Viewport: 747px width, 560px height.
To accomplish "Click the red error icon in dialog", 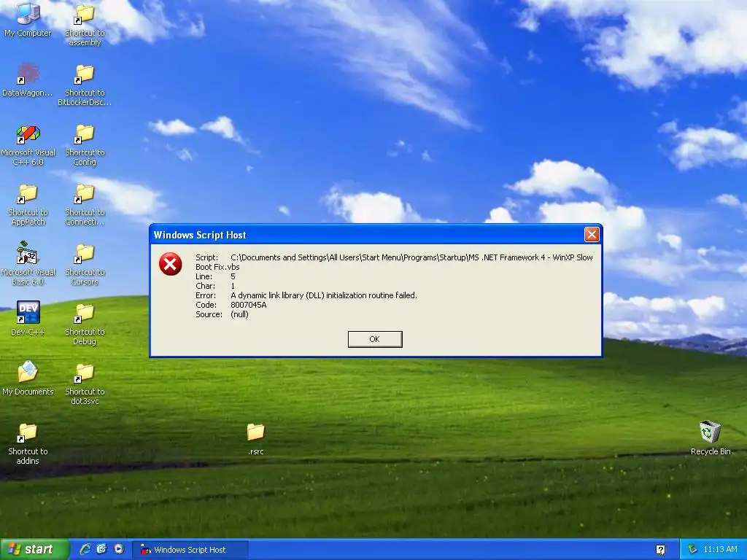I will pyautogui.click(x=171, y=264).
